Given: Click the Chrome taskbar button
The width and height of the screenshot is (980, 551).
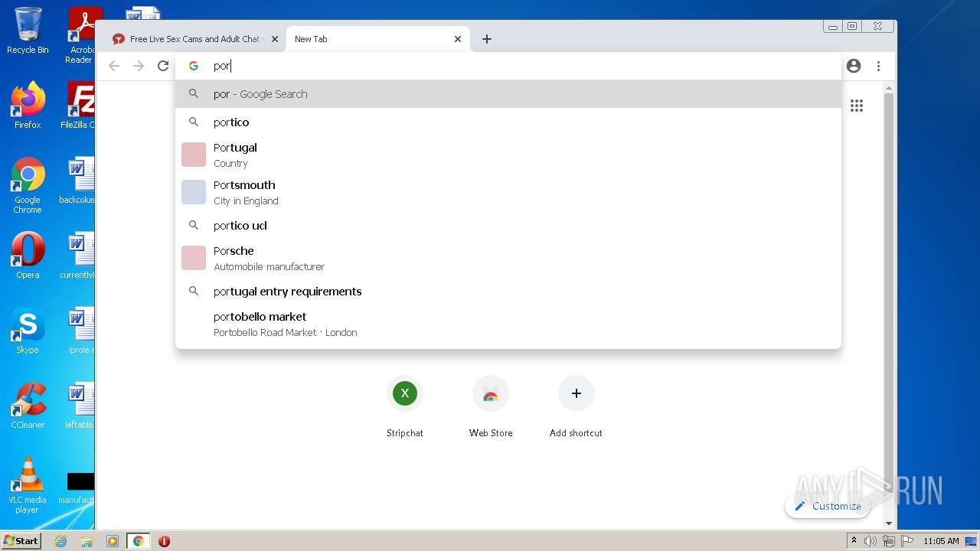Looking at the screenshot, I should pyautogui.click(x=139, y=541).
